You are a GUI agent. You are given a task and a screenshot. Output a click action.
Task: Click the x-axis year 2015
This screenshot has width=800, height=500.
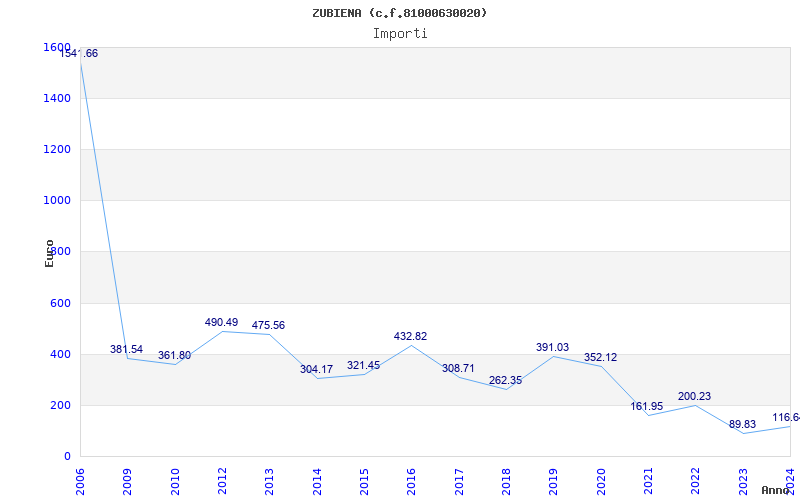pyautogui.click(x=364, y=482)
